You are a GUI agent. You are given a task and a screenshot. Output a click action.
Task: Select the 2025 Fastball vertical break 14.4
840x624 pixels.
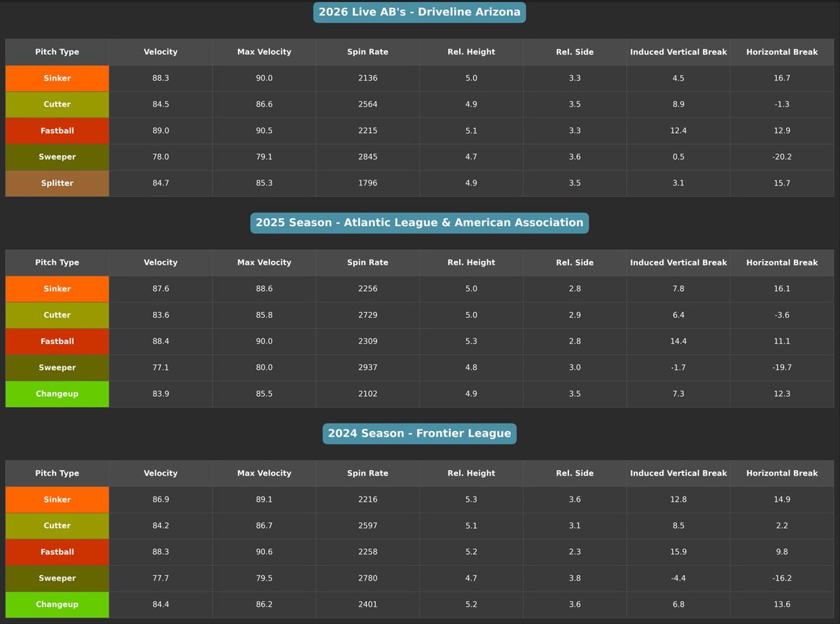click(678, 341)
